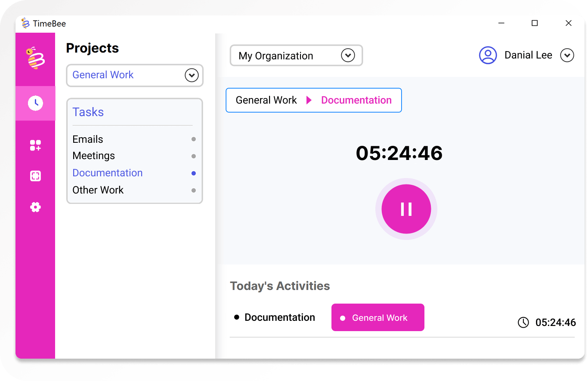
Task: Toggle the Meetings task indicator dot
Action: pyautogui.click(x=193, y=156)
